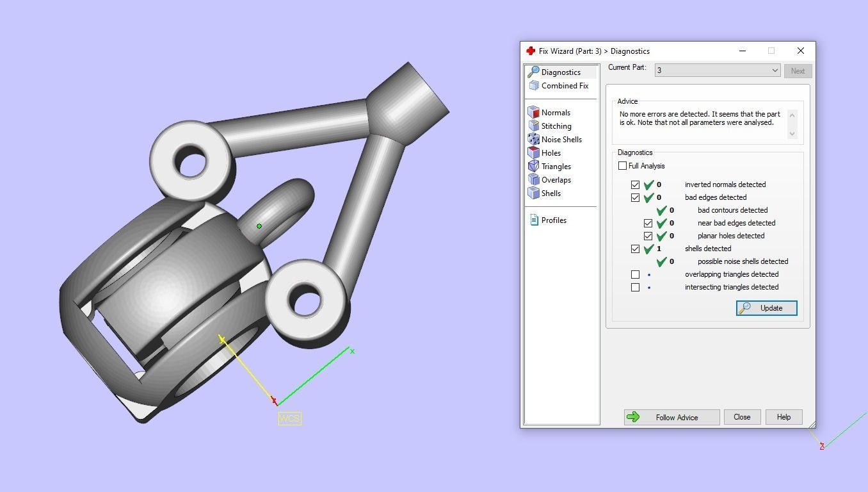Switch to Triangles page label
This screenshot has width=868, height=492.
[556, 167]
